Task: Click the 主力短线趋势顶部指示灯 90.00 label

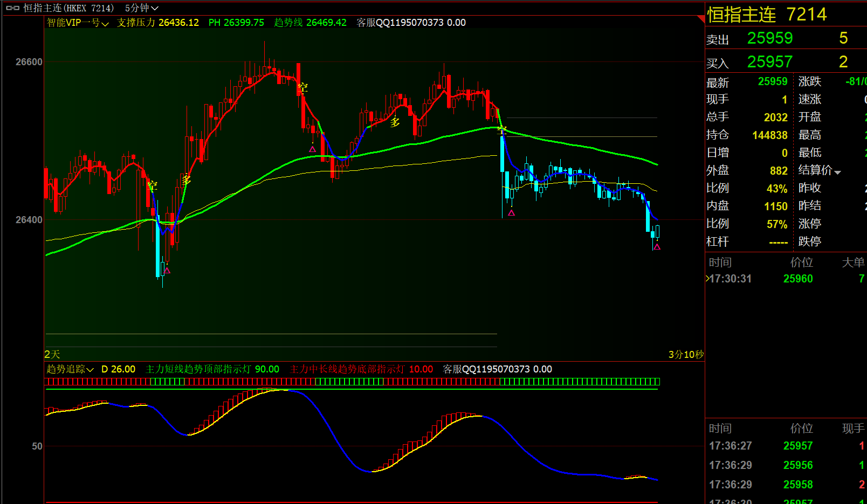Action: (212, 369)
